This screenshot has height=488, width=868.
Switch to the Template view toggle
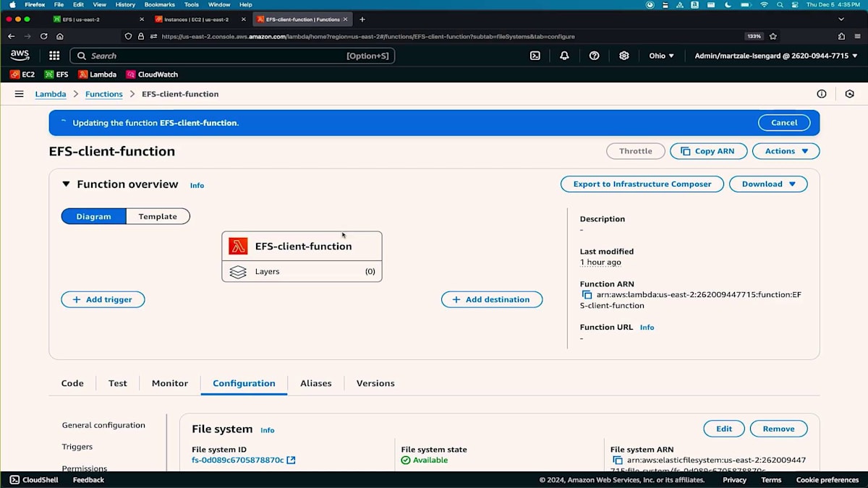pos(158,216)
